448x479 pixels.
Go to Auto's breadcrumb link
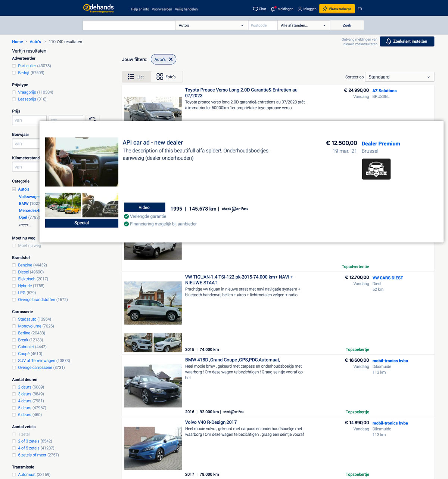[x=35, y=42]
